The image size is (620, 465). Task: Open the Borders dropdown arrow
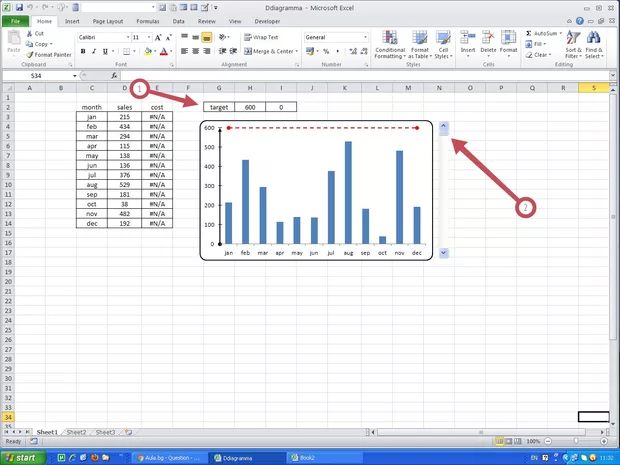[x=134, y=51]
